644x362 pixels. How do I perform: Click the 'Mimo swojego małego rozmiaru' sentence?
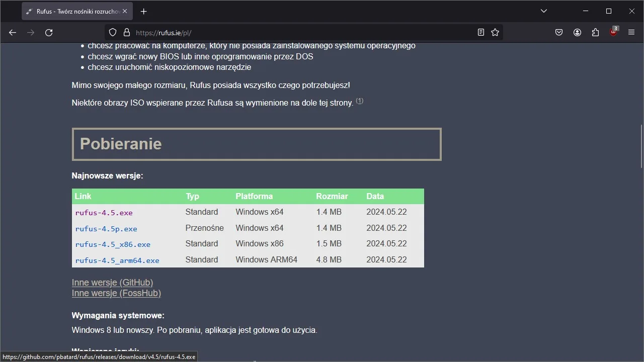211,85
